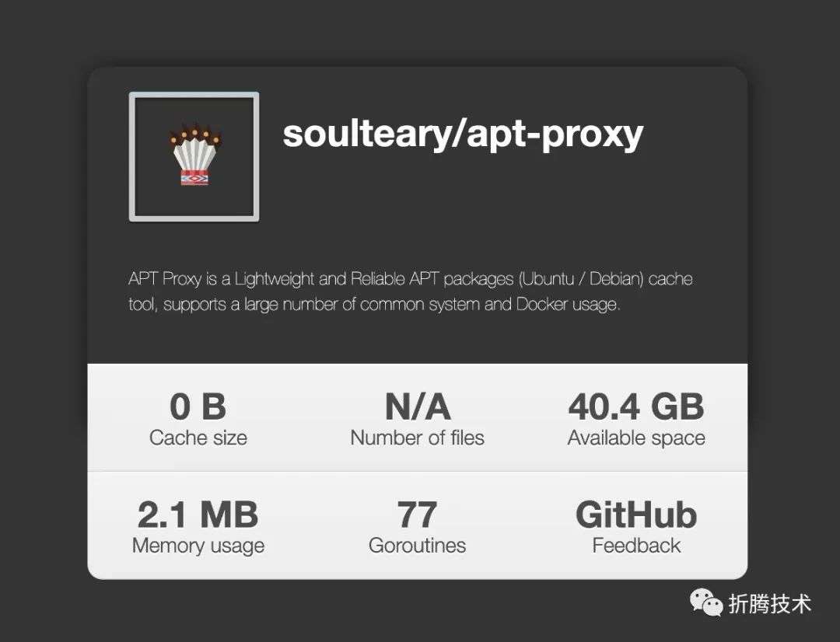Click the 77 goroutines count
The height and width of the screenshot is (642, 840).
pos(418,515)
